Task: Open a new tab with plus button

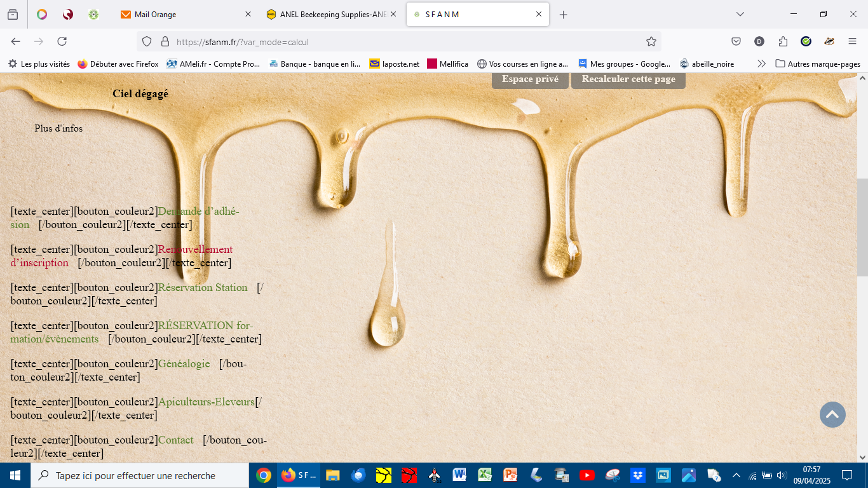Action: (563, 14)
